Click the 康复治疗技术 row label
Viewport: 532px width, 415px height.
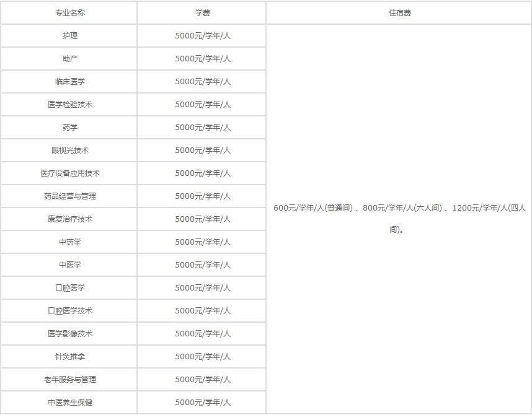[68, 219]
